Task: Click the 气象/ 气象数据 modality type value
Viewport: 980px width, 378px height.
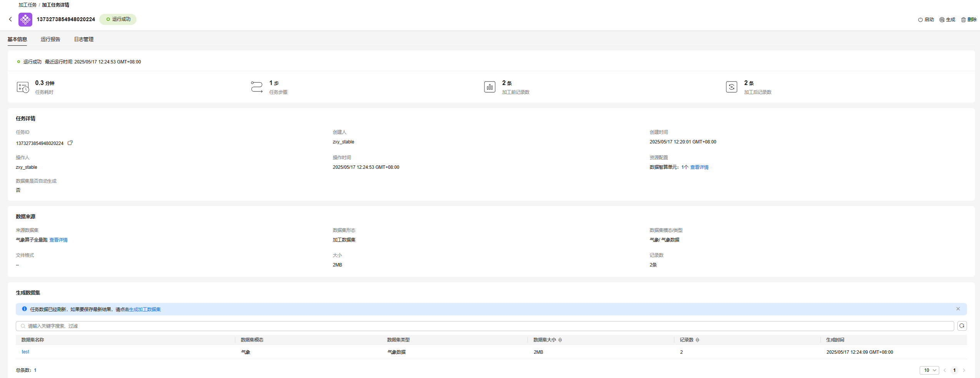Action: [x=664, y=240]
